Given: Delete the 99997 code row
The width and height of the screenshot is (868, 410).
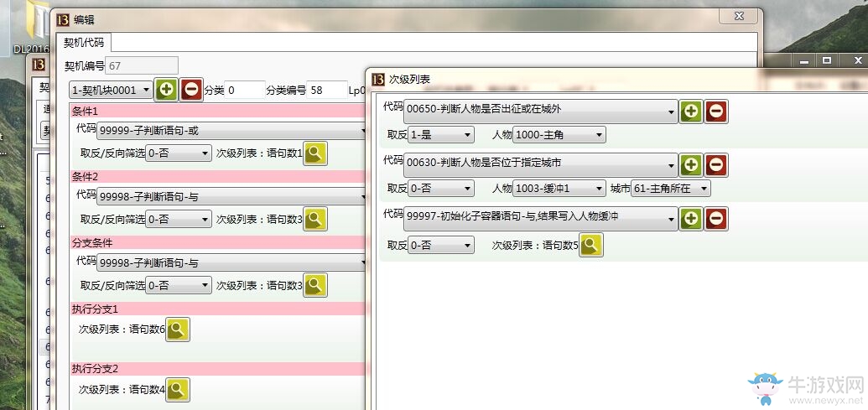Looking at the screenshot, I should (x=715, y=219).
